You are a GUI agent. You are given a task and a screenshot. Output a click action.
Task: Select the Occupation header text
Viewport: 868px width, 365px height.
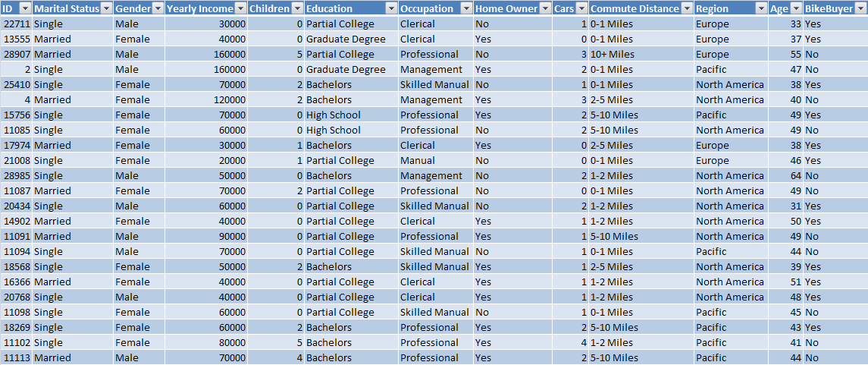click(426, 9)
